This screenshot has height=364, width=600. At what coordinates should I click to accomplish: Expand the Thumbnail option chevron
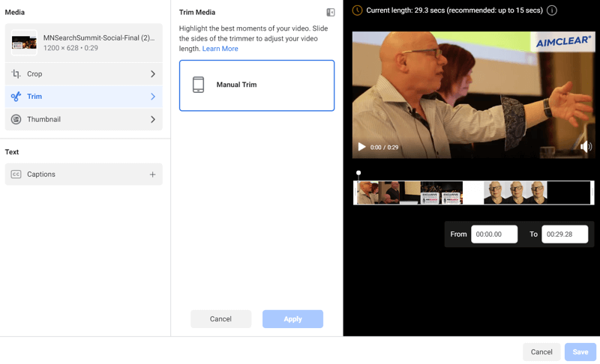click(x=152, y=119)
